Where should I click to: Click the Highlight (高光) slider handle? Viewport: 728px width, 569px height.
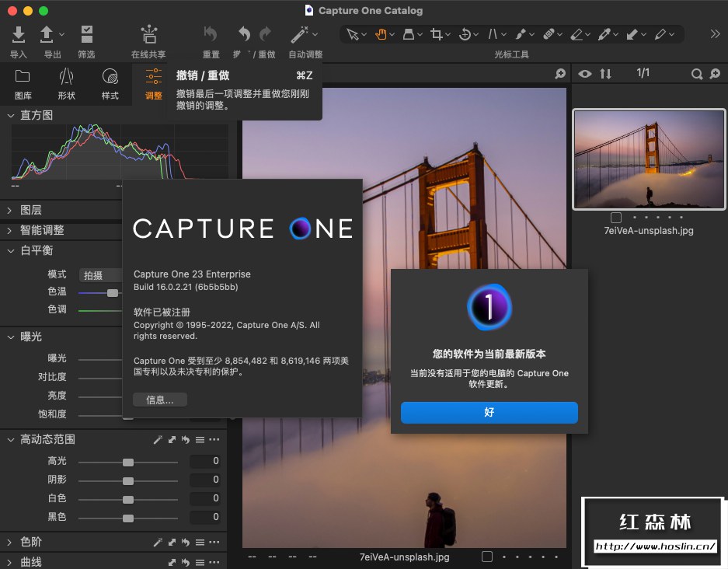point(128,462)
